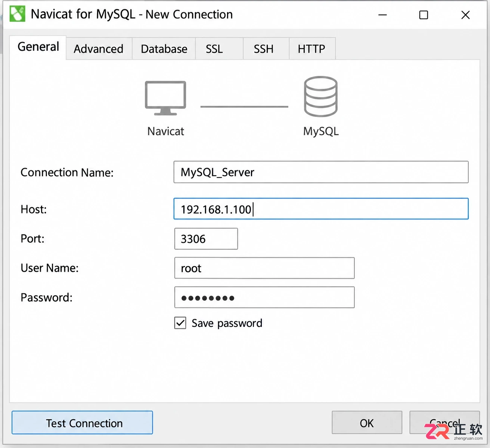Click the 'Password:' label
This screenshot has height=448, width=490.
tap(47, 297)
